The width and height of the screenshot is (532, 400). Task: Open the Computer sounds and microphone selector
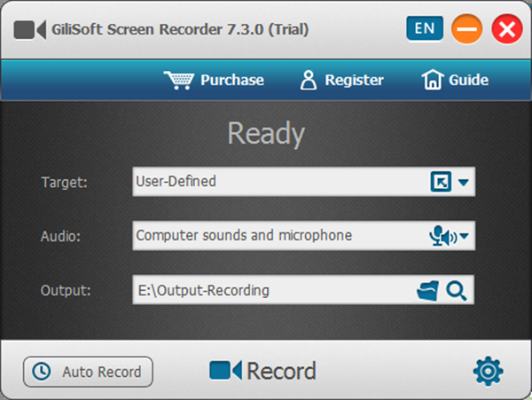coord(275,236)
